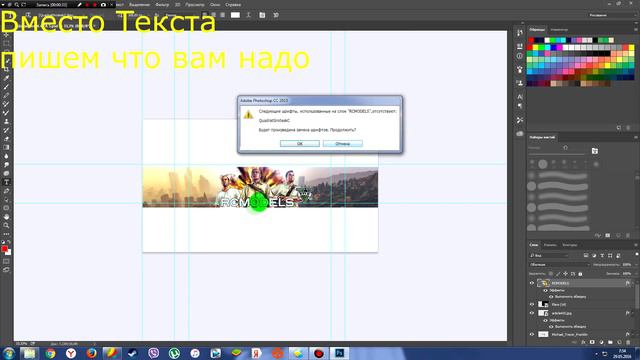Viewport: 640px width, 360px height.
Task: Select the Eraser tool
Action: [6, 139]
